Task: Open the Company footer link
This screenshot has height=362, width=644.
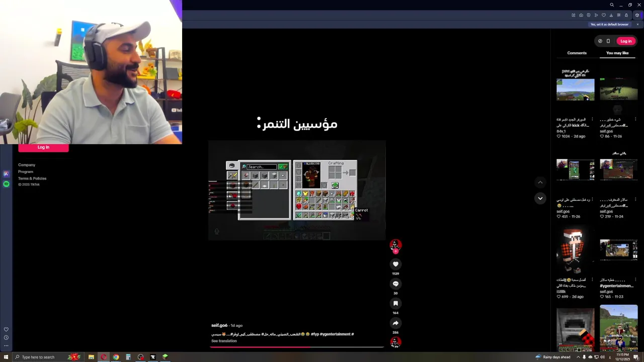Action: [27, 165]
